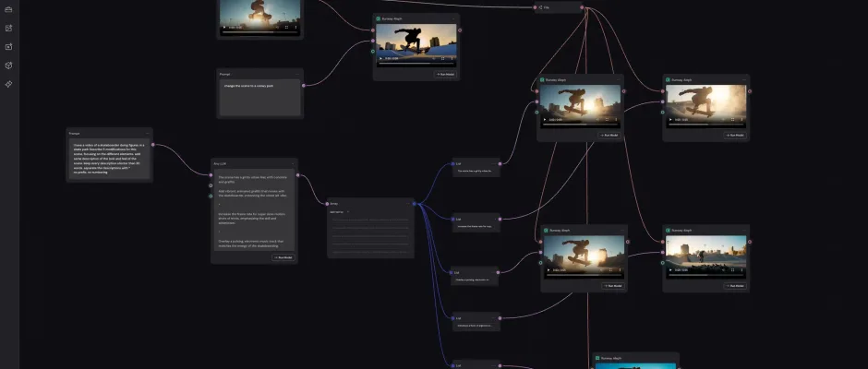The height and width of the screenshot is (369, 868).
Task: Fullscreen the dusty golden haze skater video
Action: coord(733,120)
